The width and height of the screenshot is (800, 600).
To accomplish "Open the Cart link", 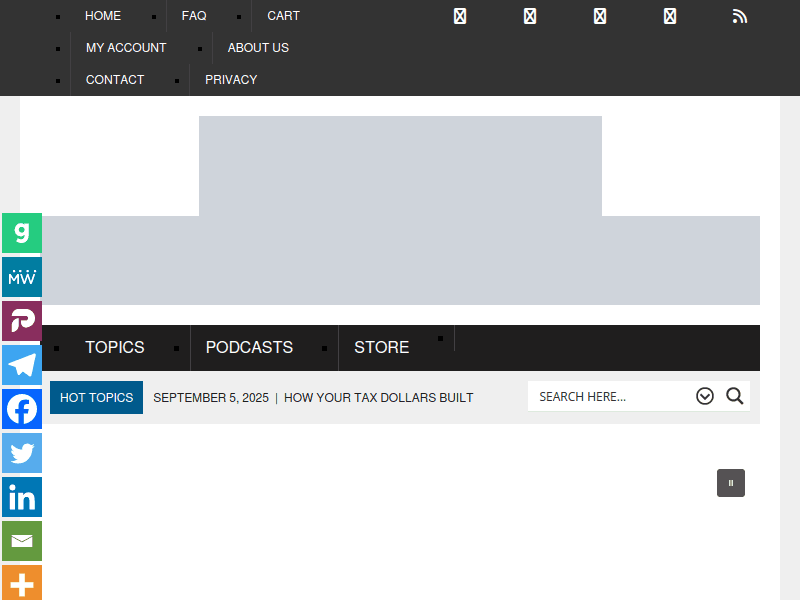I will pos(283,16).
